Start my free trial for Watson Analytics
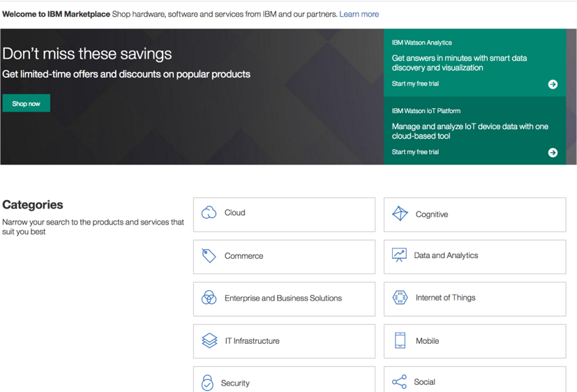This screenshot has width=577, height=392. 415,84
